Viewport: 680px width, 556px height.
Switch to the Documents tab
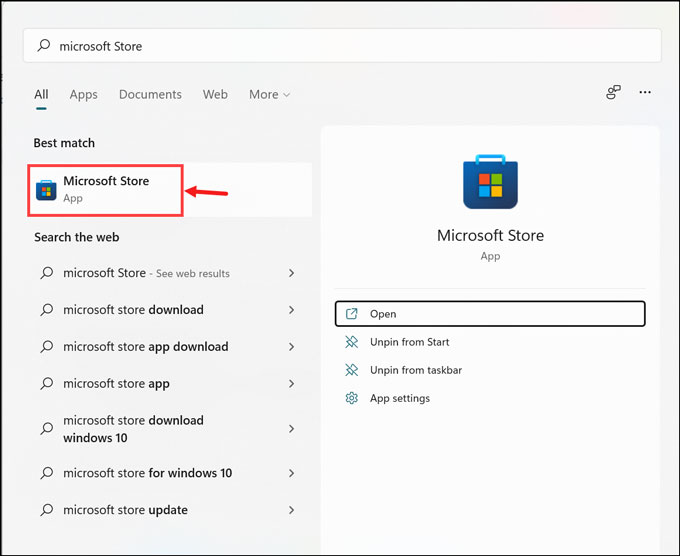(x=150, y=94)
